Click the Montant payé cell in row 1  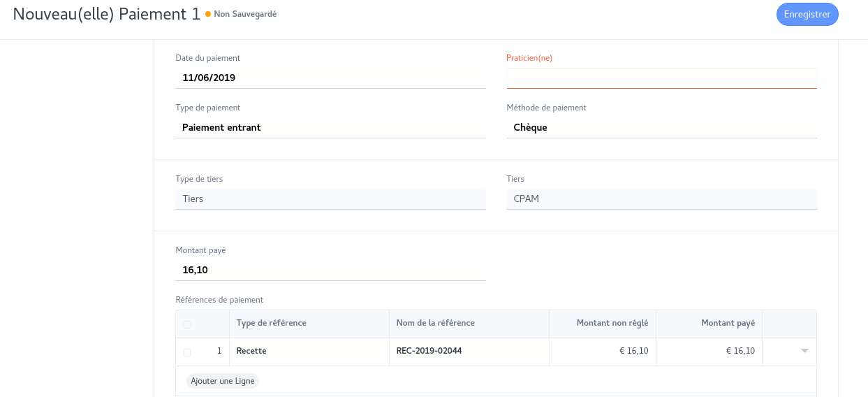709,351
